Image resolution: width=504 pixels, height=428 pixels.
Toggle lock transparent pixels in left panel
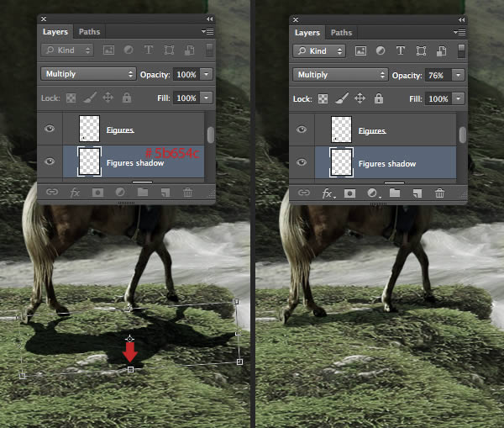click(x=71, y=98)
